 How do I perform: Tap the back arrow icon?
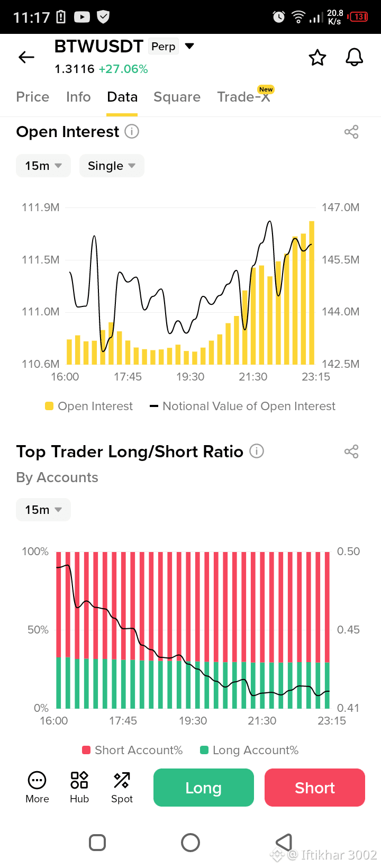26,57
